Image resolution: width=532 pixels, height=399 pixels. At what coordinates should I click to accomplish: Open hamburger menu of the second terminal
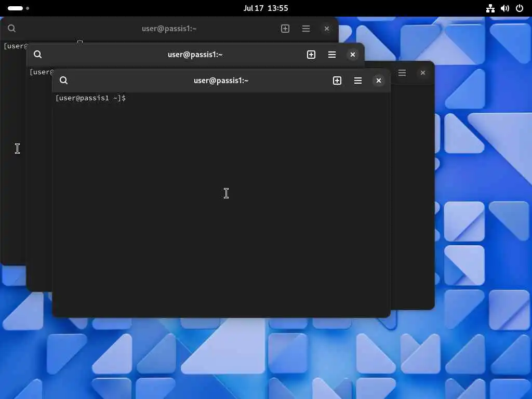(332, 55)
